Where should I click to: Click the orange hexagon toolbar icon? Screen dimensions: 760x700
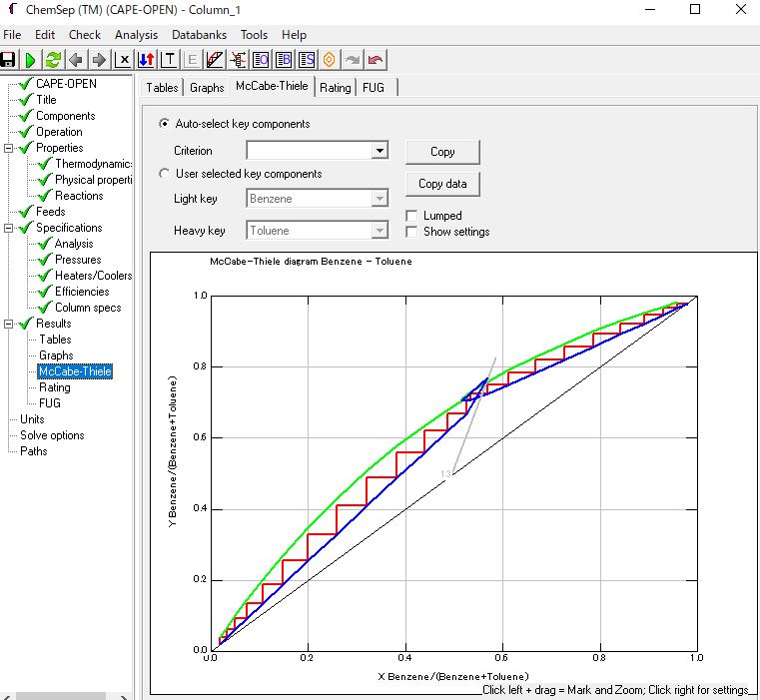(x=330, y=60)
